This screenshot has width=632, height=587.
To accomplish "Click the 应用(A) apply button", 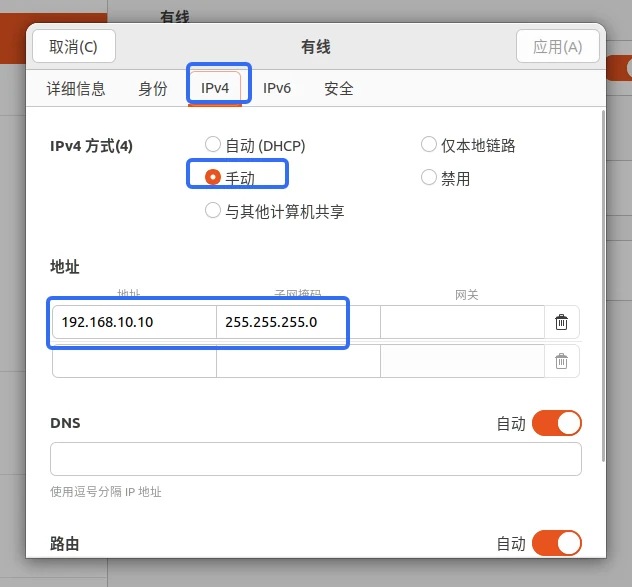I will click(557, 46).
